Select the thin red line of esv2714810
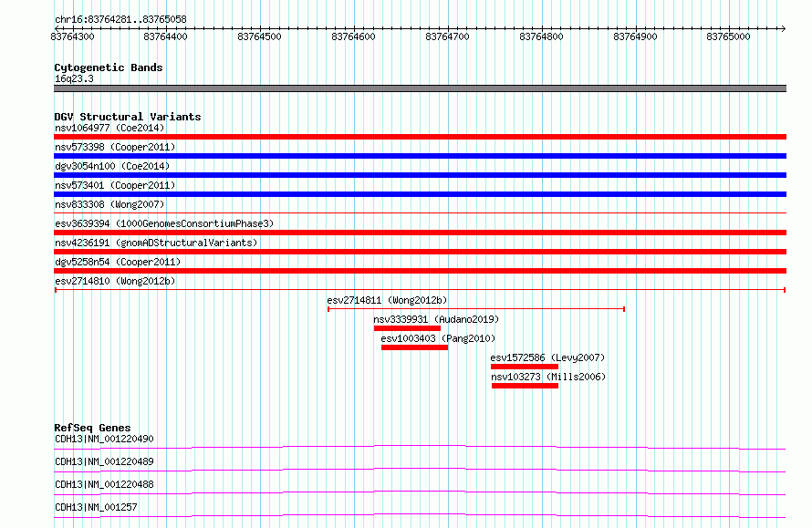812x528 pixels. [x=420, y=290]
